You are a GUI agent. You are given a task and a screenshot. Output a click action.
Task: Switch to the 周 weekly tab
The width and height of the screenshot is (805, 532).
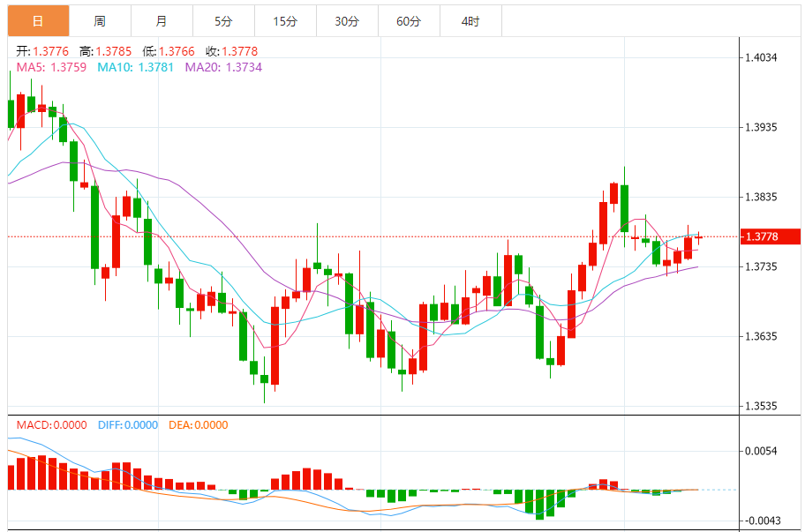[100, 21]
